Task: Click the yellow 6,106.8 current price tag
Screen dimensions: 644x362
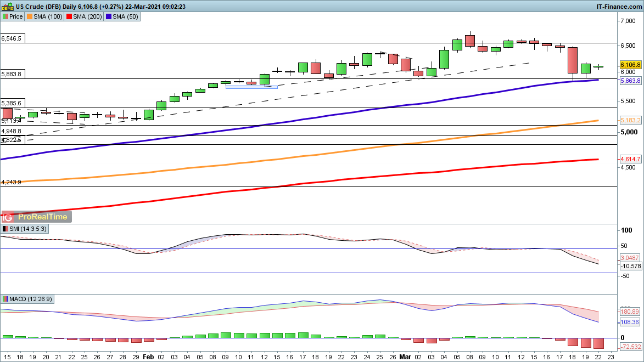Action: [x=630, y=65]
